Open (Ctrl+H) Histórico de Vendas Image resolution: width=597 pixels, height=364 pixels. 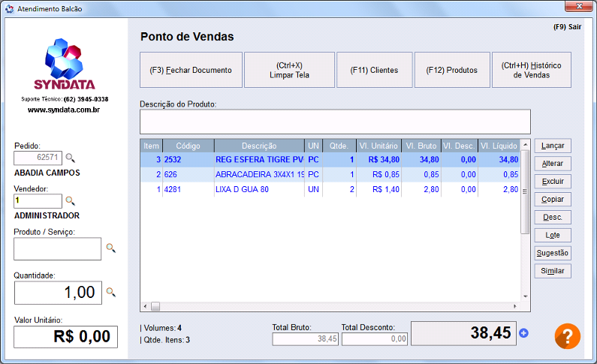coord(532,70)
